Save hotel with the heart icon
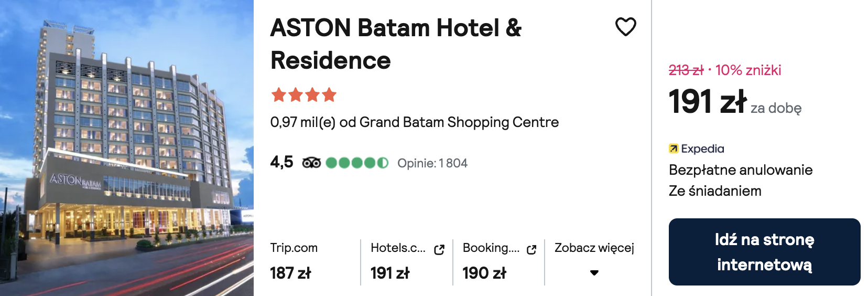The image size is (868, 296). coord(625,27)
